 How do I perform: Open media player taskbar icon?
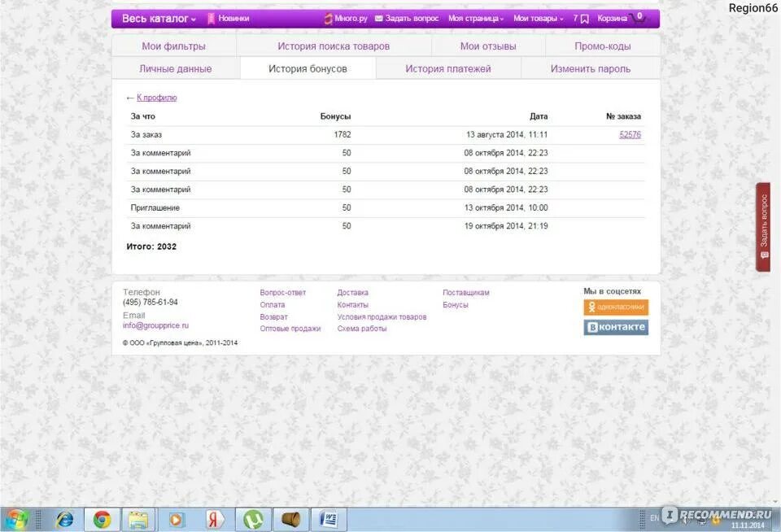[x=176, y=520]
